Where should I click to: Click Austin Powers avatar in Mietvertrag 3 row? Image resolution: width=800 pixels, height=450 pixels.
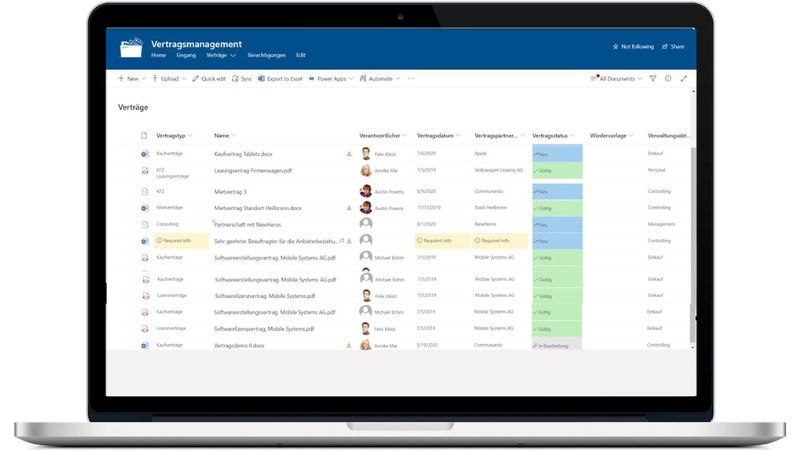point(366,191)
